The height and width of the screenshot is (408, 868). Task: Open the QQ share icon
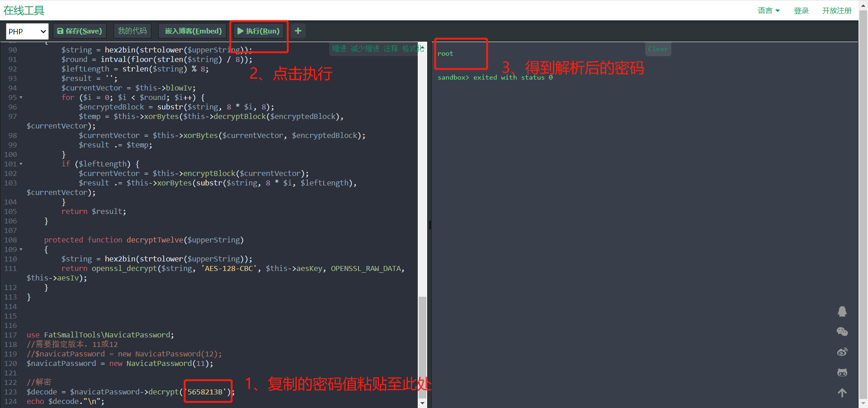(842, 311)
